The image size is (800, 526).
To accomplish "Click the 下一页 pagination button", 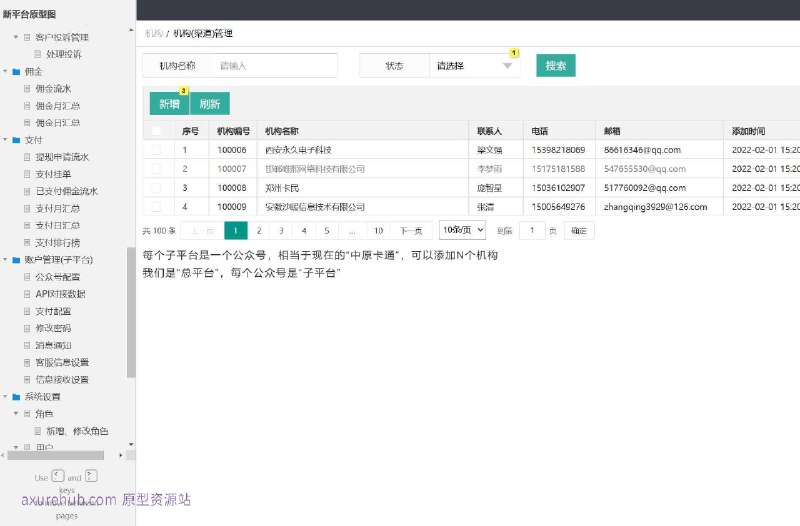I will 411,231.
